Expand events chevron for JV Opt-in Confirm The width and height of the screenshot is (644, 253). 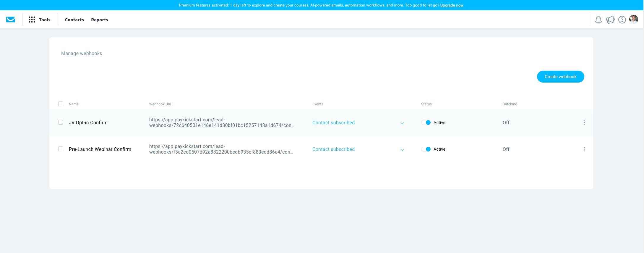402,123
